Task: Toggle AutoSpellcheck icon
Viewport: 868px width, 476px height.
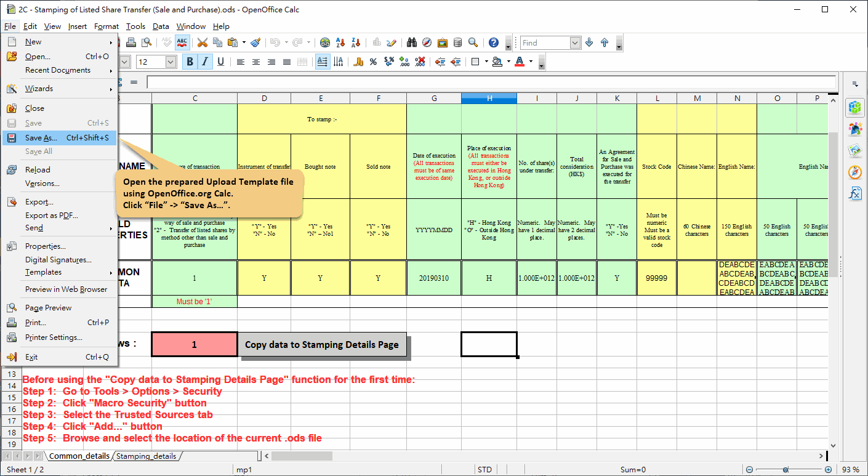Action: (x=182, y=42)
